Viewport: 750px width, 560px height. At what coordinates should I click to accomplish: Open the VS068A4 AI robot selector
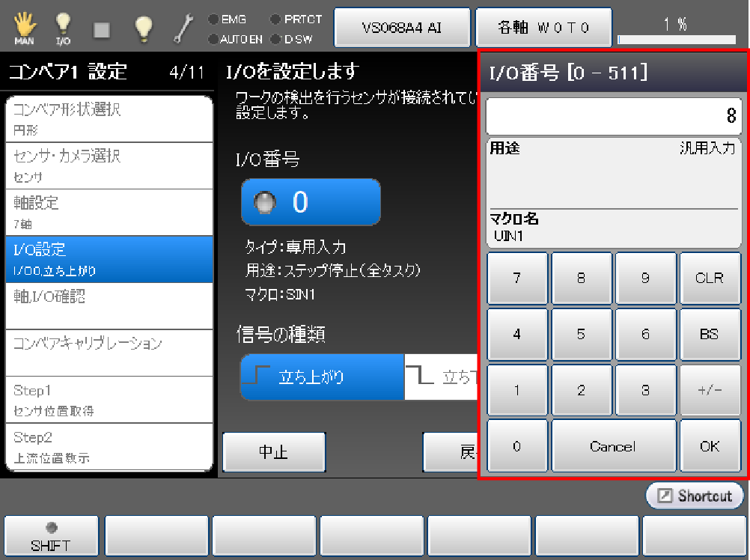click(401, 28)
